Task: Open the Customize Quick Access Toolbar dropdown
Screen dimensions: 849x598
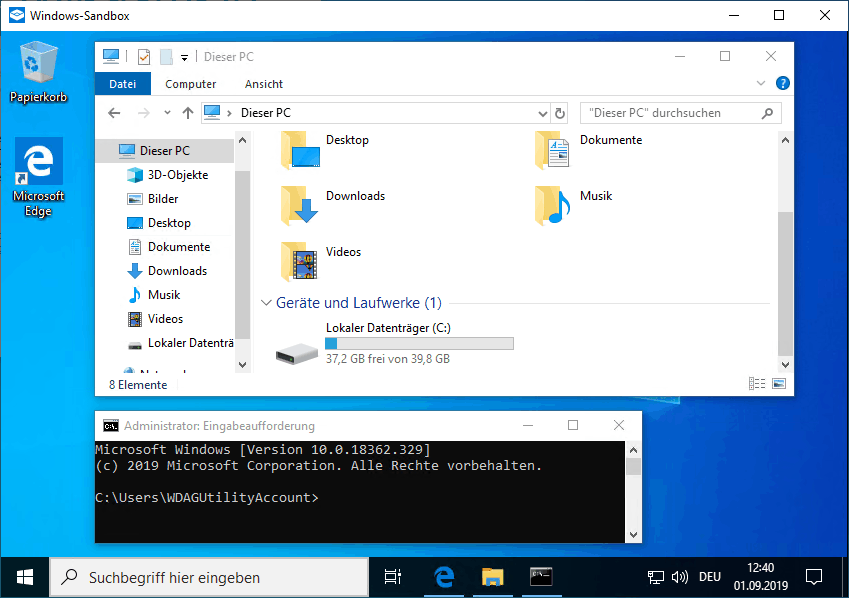Action: (x=184, y=57)
